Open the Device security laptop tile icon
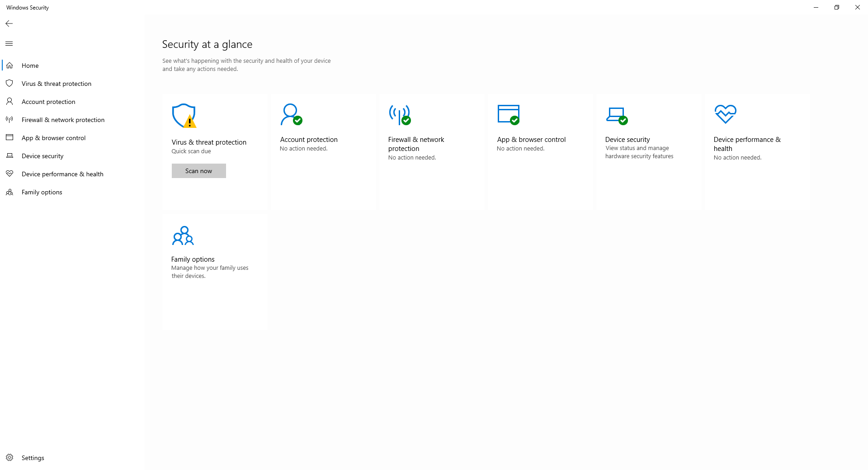The height and width of the screenshot is (470, 868). pyautogui.click(x=616, y=115)
